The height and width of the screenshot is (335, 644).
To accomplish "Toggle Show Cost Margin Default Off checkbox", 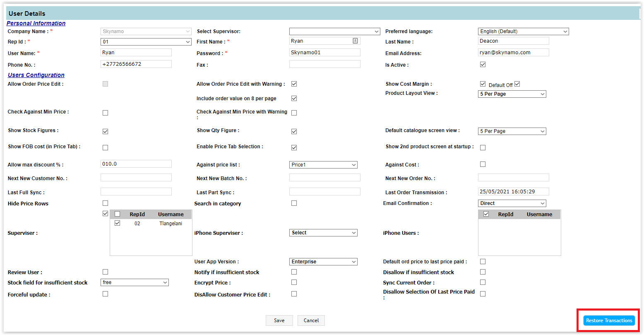I will pyautogui.click(x=517, y=84).
